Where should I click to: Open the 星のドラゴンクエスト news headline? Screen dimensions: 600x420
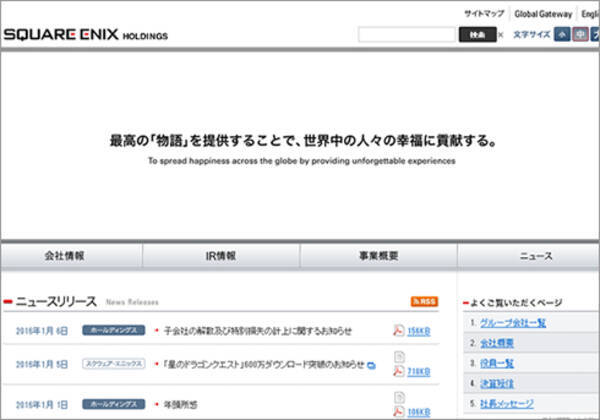pos(264,365)
